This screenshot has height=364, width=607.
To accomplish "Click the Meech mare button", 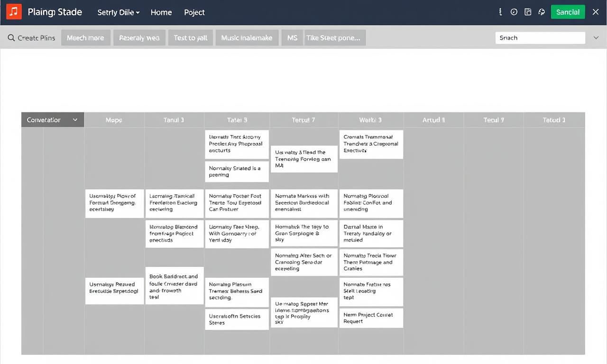I will (x=85, y=38).
